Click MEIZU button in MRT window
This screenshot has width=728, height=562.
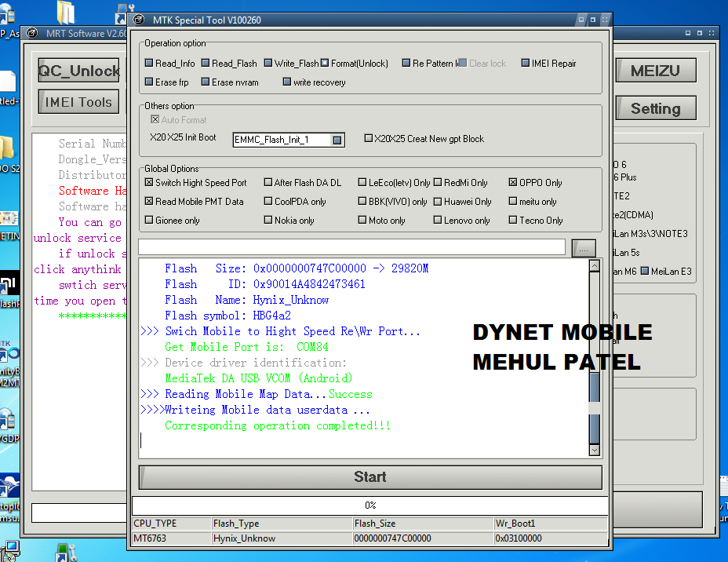pos(656,71)
